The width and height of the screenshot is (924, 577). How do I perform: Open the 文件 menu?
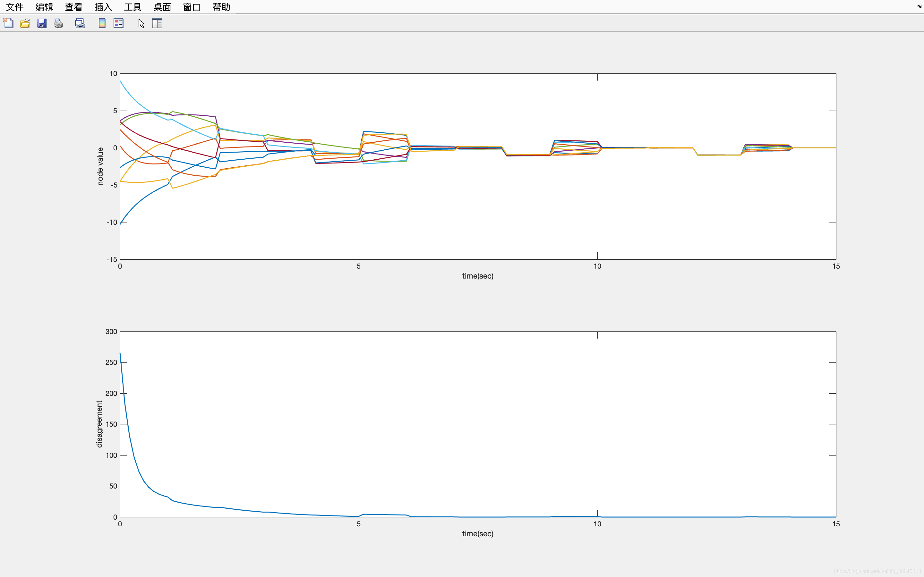coord(14,7)
